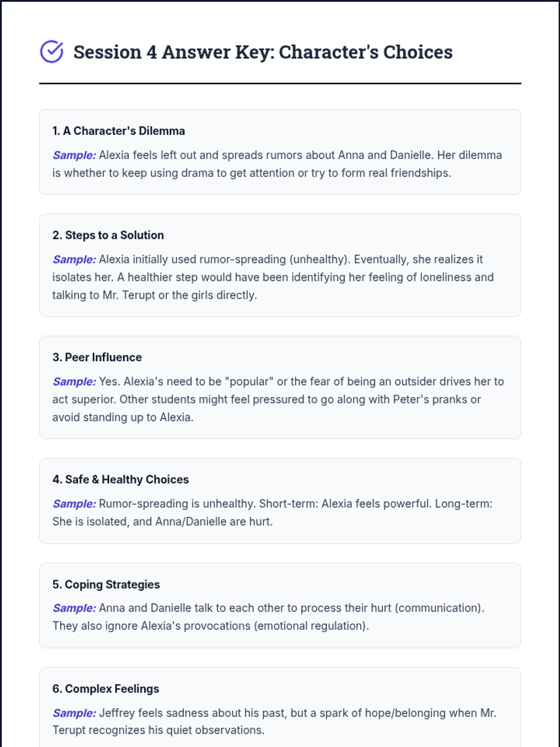The height and width of the screenshot is (747, 560).
Task: Click the checkmark circle icon beside the title
Action: pyautogui.click(x=51, y=51)
